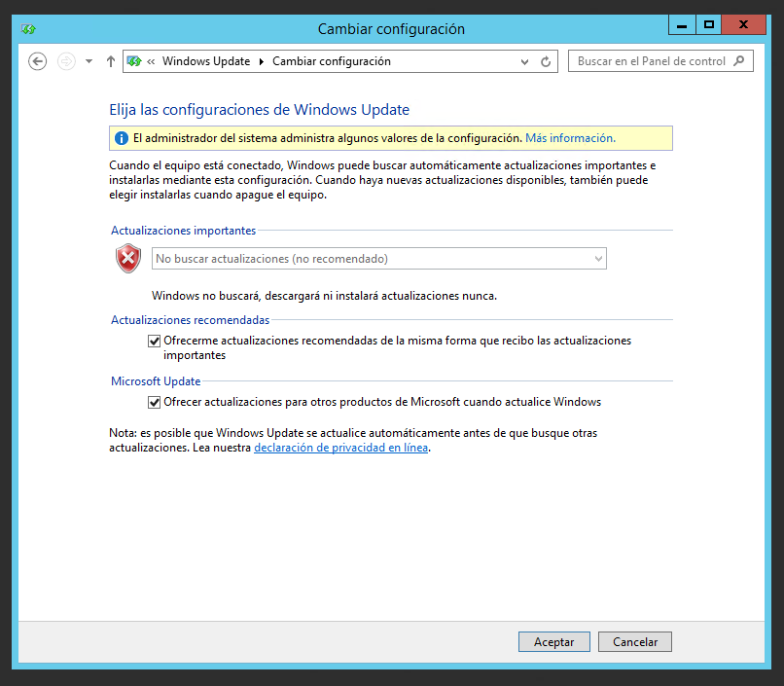Expand the breadcrumb arrow after Windows Update
Viewport: 784px width, 686px height.
point(261,61)
